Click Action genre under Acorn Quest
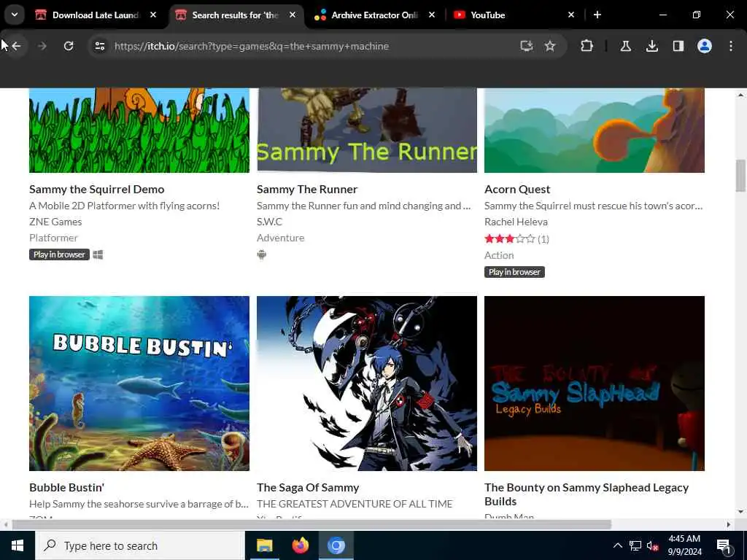Screen dimensions: 747x560 [499, 255]
